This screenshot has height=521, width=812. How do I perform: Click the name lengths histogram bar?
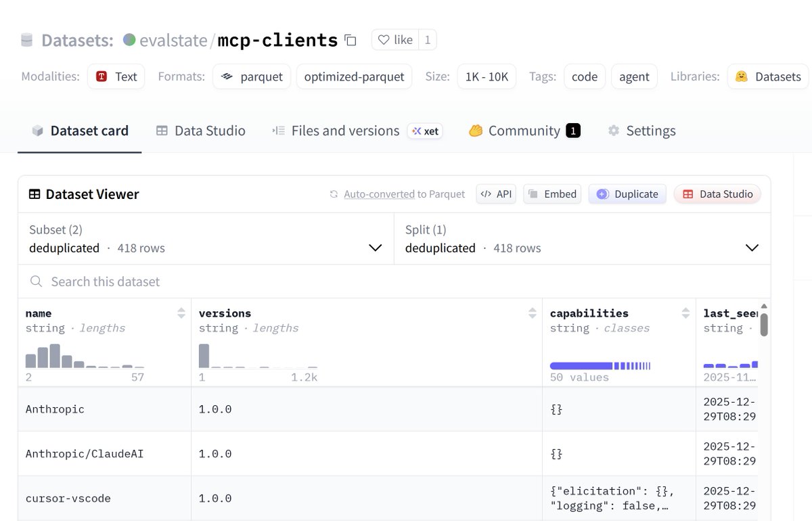[55, 355]
